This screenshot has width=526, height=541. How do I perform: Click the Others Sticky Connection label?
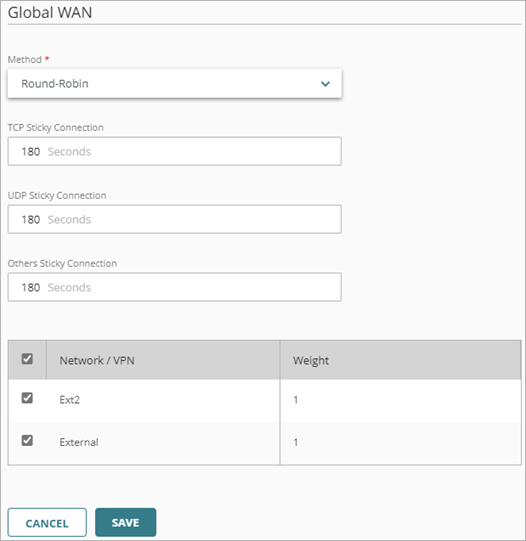tap(62, 264)
